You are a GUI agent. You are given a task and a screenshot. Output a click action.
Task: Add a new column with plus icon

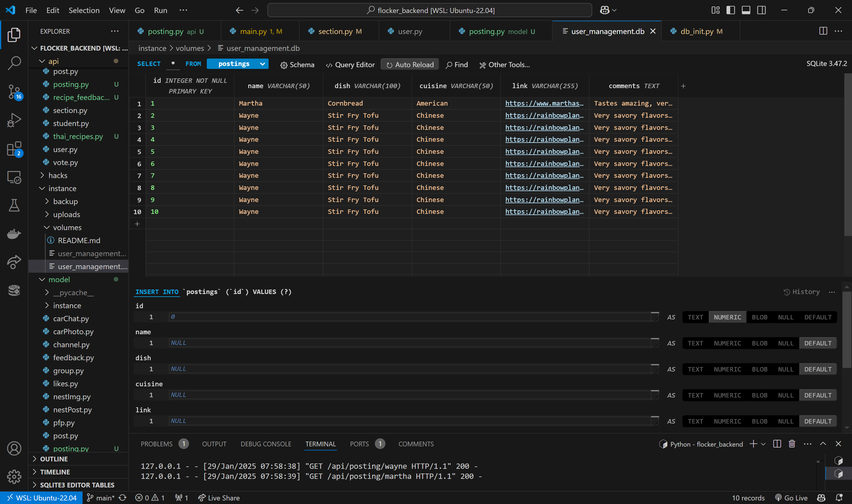[x=683, y=86]
